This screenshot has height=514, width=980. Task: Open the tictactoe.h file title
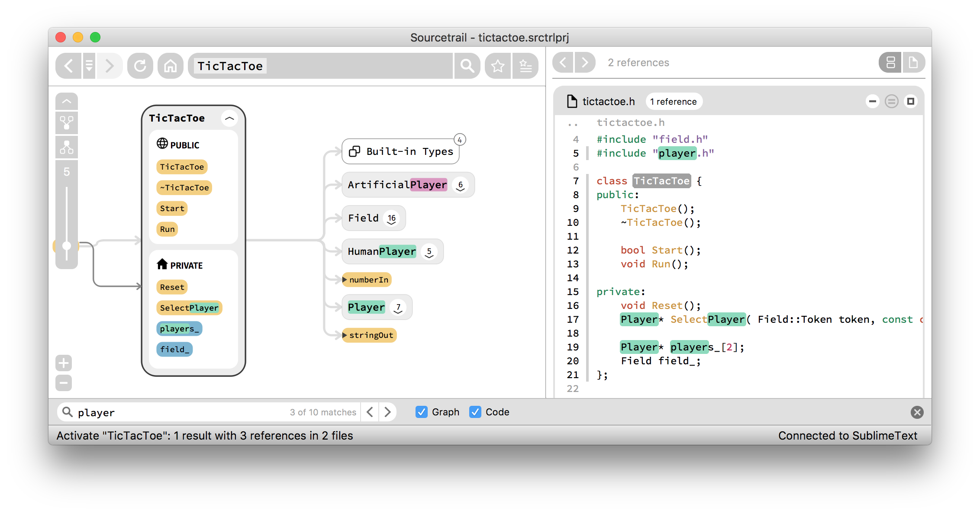click(608, 101)
